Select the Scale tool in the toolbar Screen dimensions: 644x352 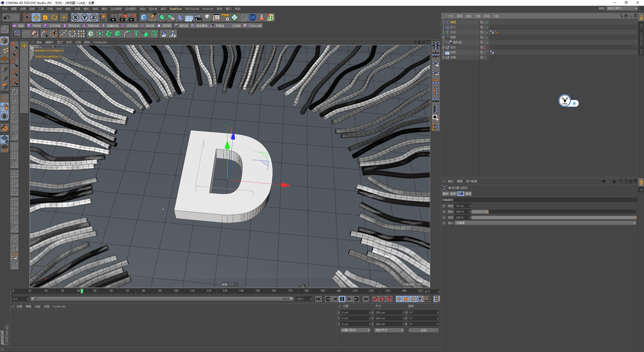tap(45, 17)
